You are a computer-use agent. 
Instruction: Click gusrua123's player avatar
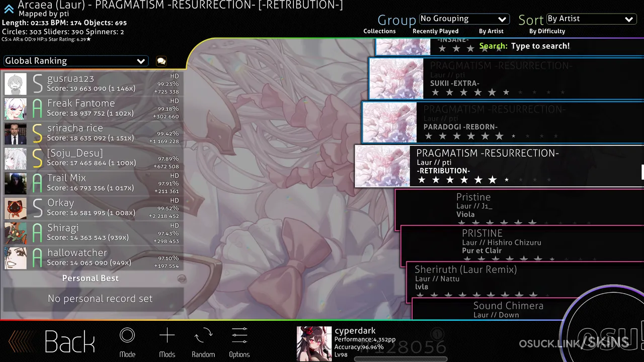16,84
